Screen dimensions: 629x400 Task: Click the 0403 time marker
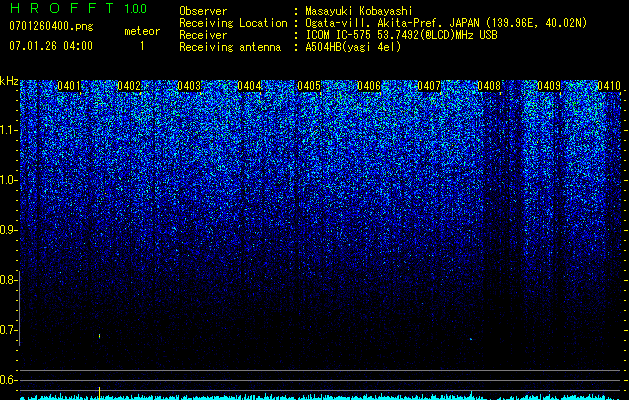point(189,86)
